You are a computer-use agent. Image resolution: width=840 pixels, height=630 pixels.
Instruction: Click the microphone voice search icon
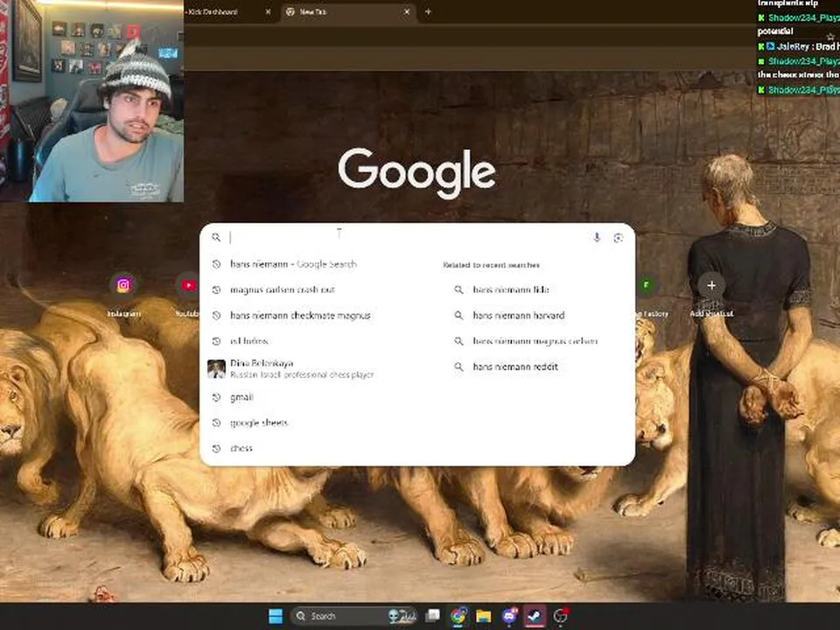point(597,237)
